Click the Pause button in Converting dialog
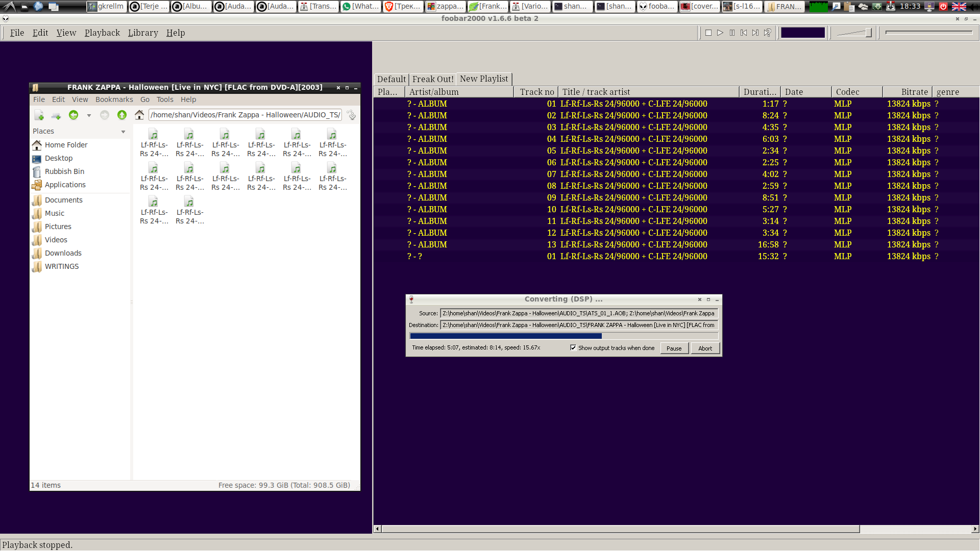The height and width of the screenshot is (551, 980). 674,348
